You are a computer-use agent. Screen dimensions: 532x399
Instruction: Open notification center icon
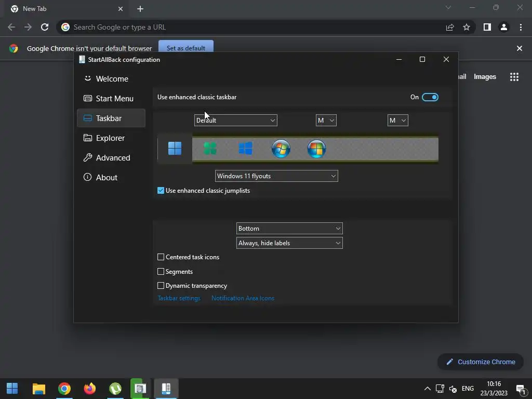click(x=521, y=389)
